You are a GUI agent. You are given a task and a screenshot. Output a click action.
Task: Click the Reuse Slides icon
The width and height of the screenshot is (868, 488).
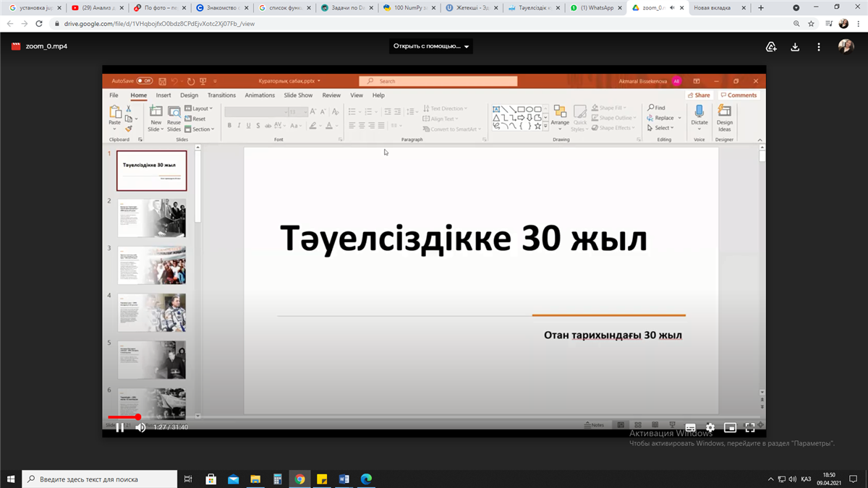click(x=174, y=111)
